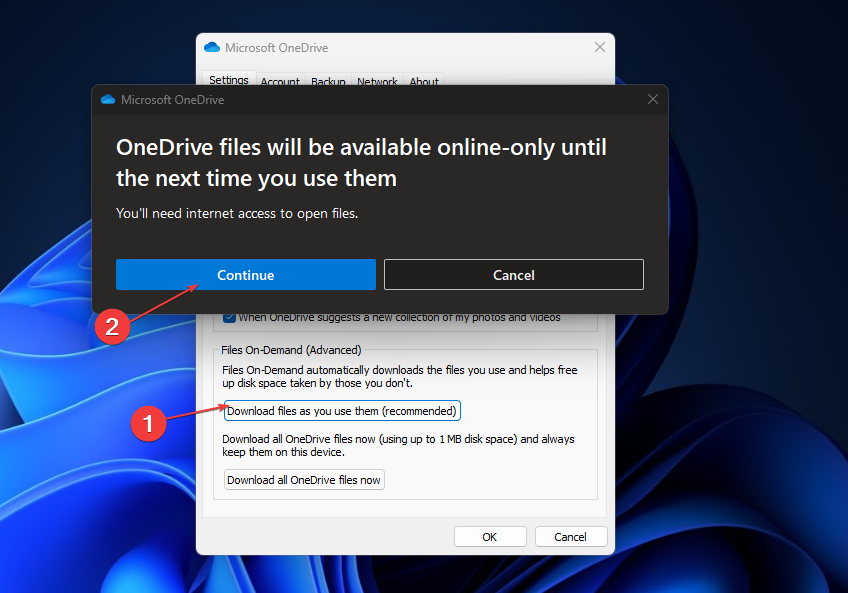The height and width of the screenshot is (593, 848).
Task: Click OK in the OneDrive settings window
Action: tap(490, 537)
